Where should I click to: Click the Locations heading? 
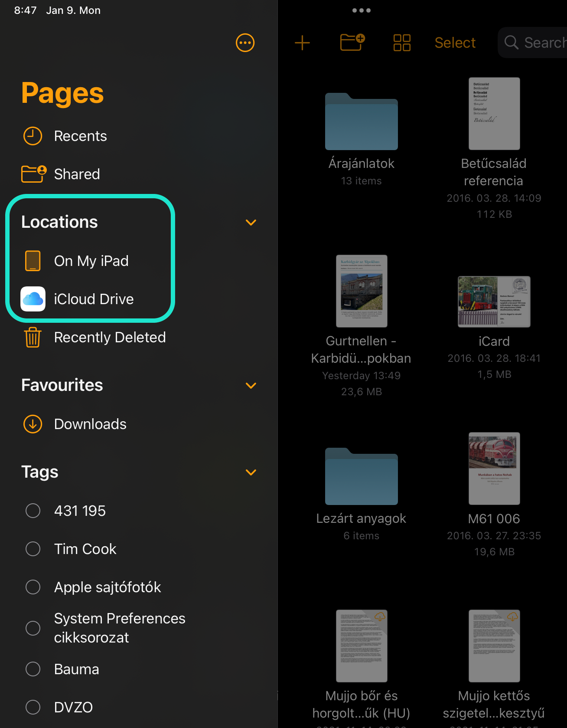[59, 222]
